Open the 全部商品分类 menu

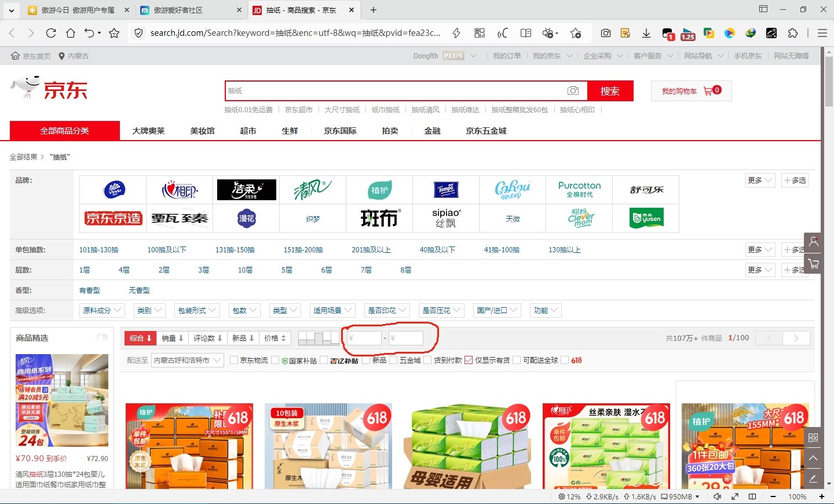point(65,131)
